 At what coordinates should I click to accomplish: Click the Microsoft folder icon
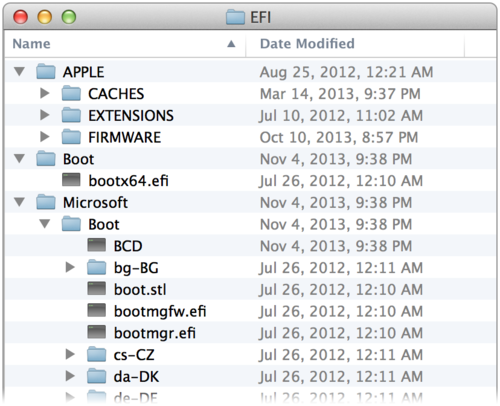point(46,202)
